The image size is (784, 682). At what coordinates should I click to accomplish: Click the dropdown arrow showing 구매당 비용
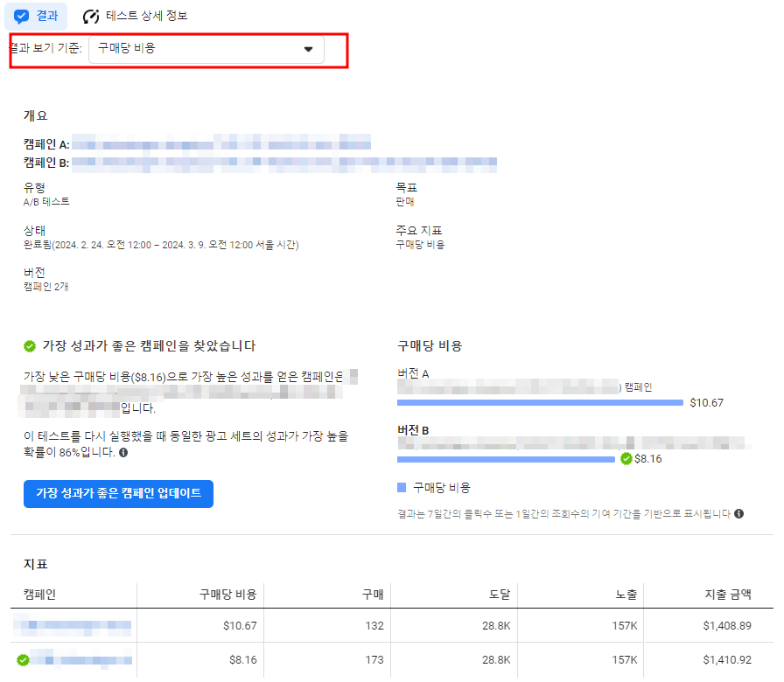308,50
